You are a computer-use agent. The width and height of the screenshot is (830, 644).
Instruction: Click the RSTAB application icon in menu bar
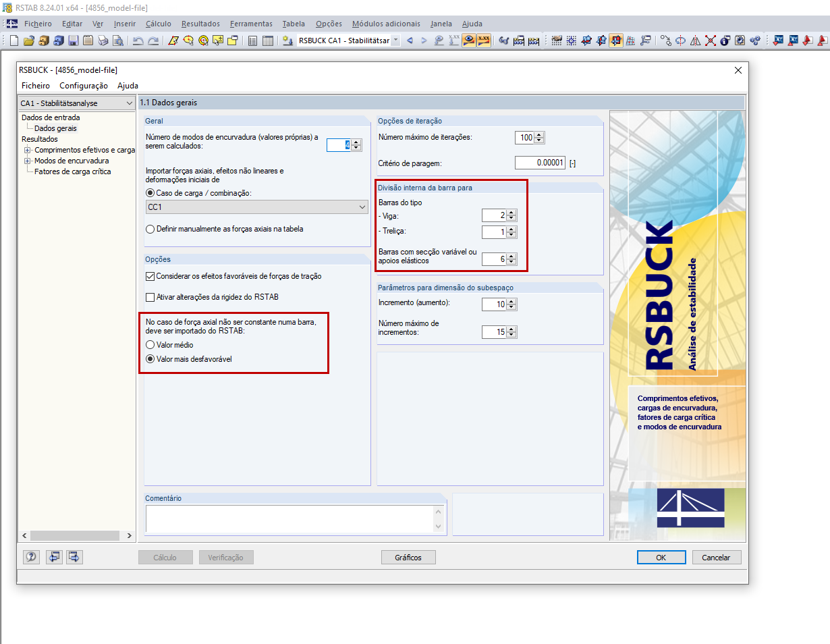click(x=12, y=24)
